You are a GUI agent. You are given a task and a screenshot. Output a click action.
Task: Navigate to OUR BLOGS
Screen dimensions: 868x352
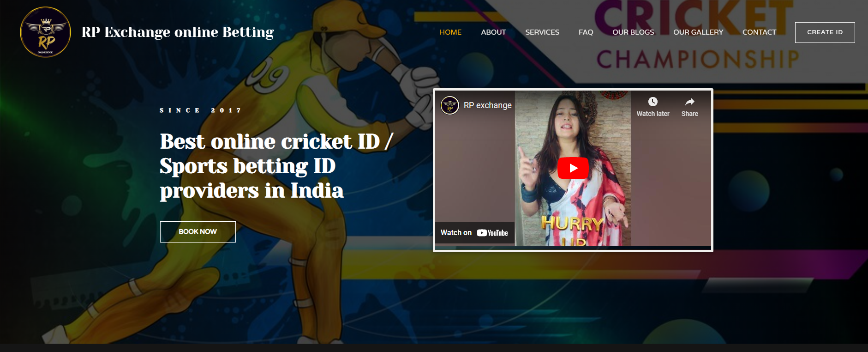pyautogui.click(x=633, y=32)
